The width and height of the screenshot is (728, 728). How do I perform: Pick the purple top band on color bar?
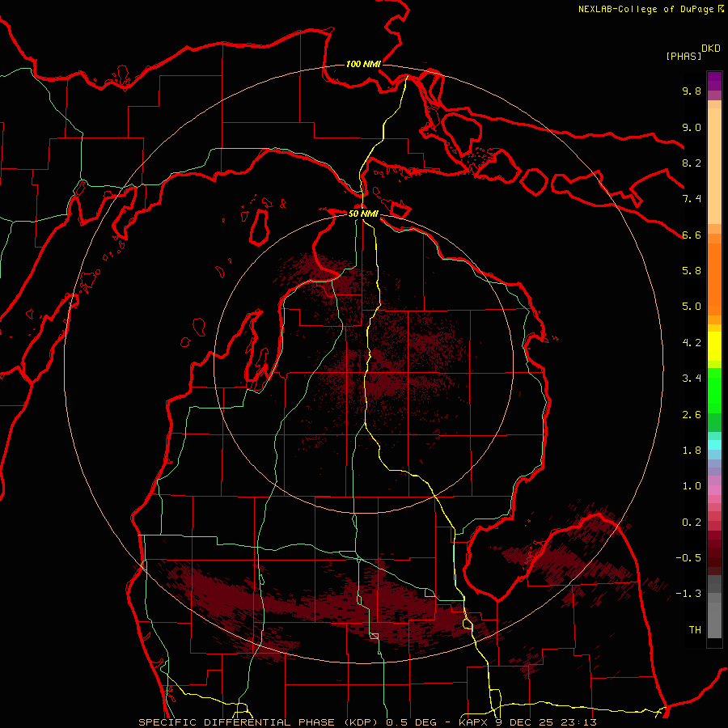714,81
